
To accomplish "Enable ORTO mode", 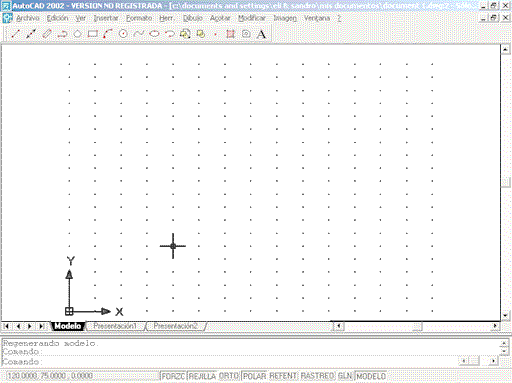I will click(229, 376).
